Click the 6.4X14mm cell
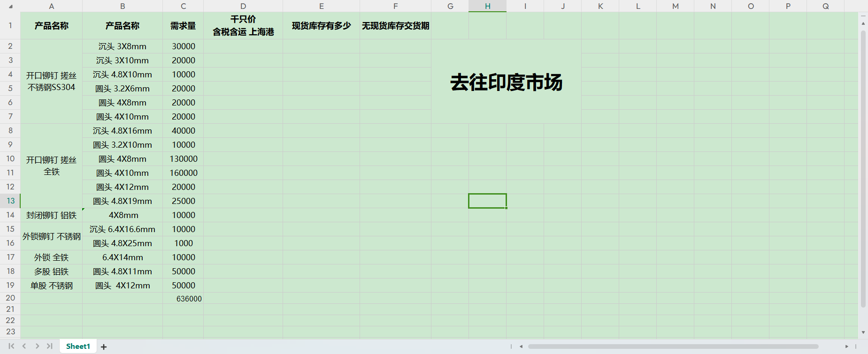Image resolution: width=868 pixels, height=354 pixels. tap(123, 257)
